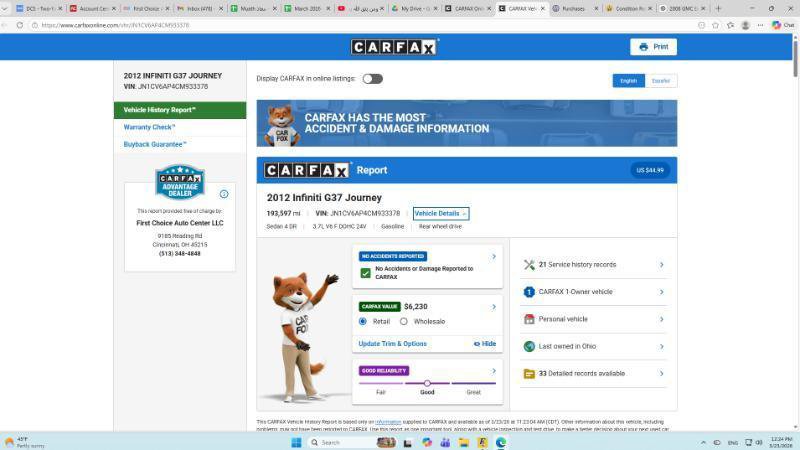Click the service history wrench icon
This screenshot has width=800, height=450.
529,265
